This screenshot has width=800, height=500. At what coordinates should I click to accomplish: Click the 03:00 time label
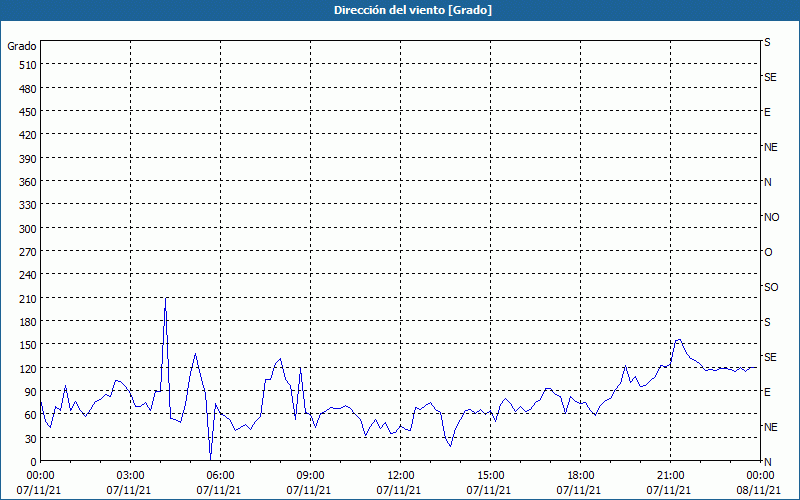point(131,476)
